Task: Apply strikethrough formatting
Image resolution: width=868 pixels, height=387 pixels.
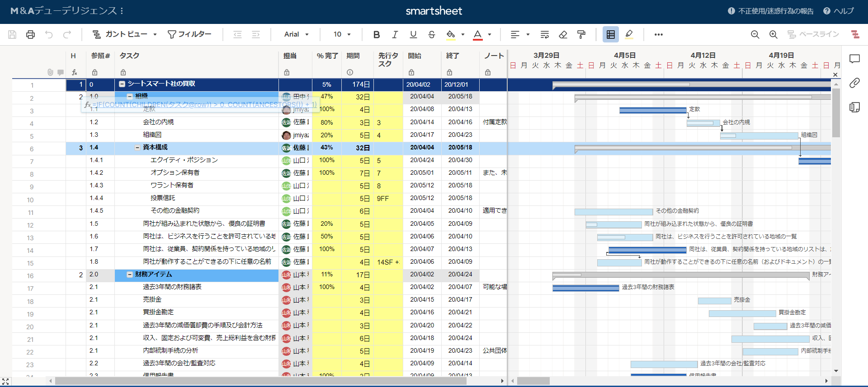Action: (431, 34)
